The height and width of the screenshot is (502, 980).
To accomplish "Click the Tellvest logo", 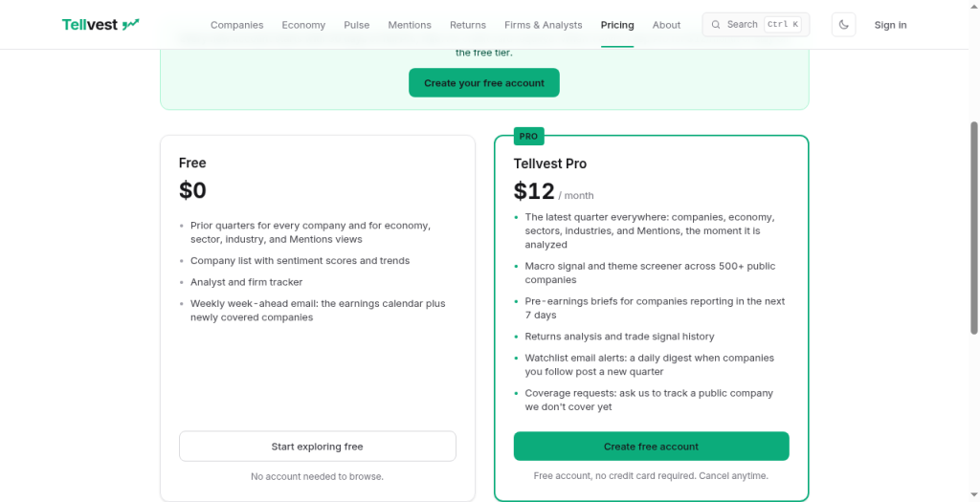I will click(x=100, y=25).
